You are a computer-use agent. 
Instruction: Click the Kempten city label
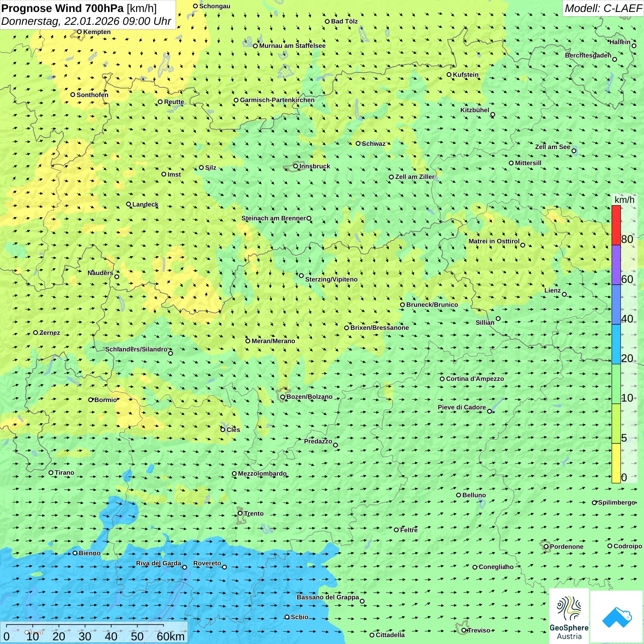click(97, 32)
